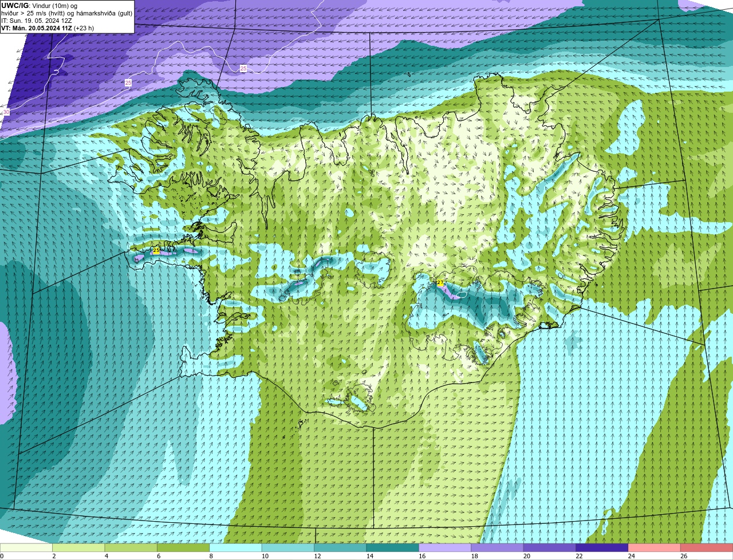The image size is (733, 560).
Task: Pick the 8–10 m/s pale cyan legend swatch
Action: [235, 547]
